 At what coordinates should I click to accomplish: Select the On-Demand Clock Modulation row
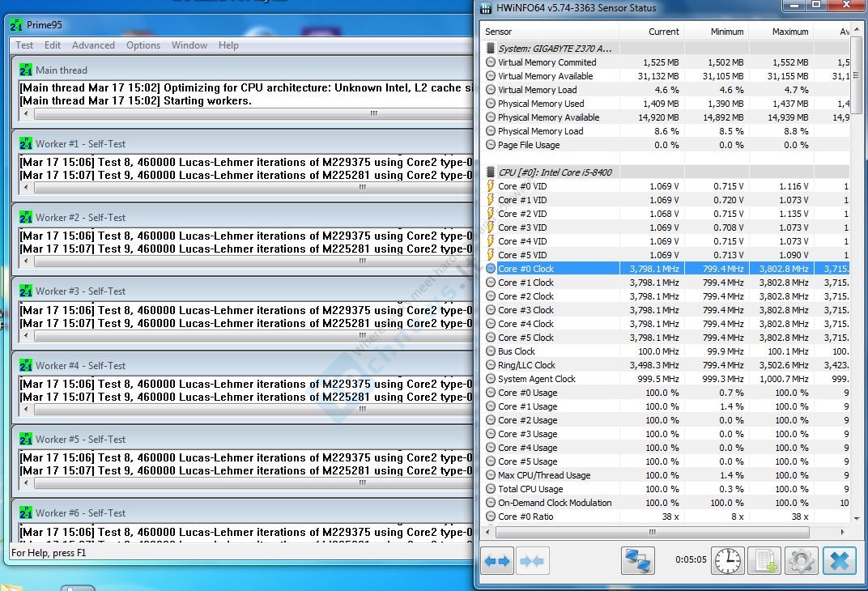click(665, 503)
